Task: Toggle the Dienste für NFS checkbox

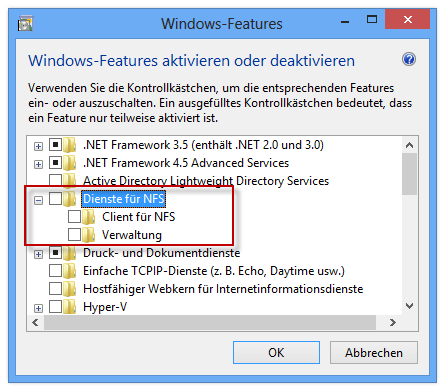Action: coord(55,199)
